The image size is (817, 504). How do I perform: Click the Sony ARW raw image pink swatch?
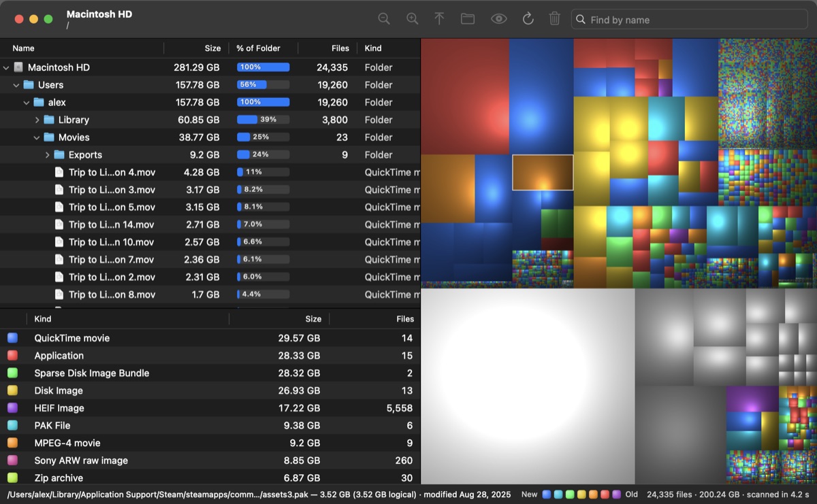click(x=12, y=460)
